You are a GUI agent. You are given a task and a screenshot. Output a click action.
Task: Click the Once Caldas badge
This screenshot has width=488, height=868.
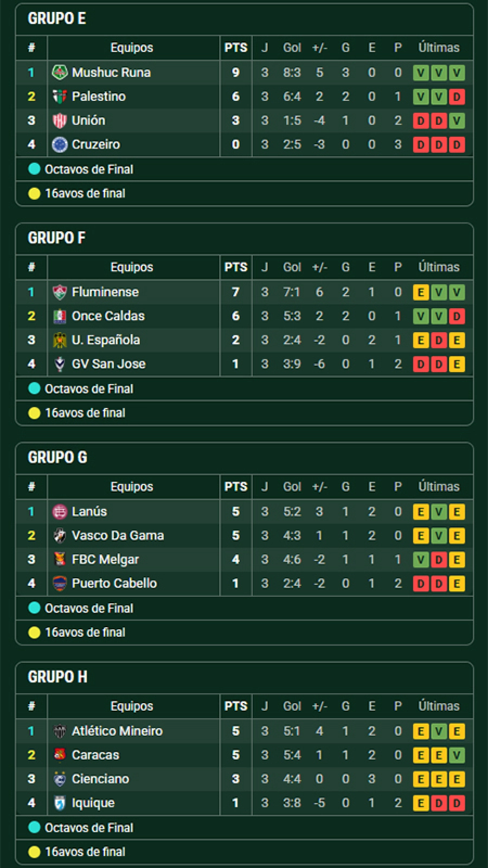[x=60, y=316]
